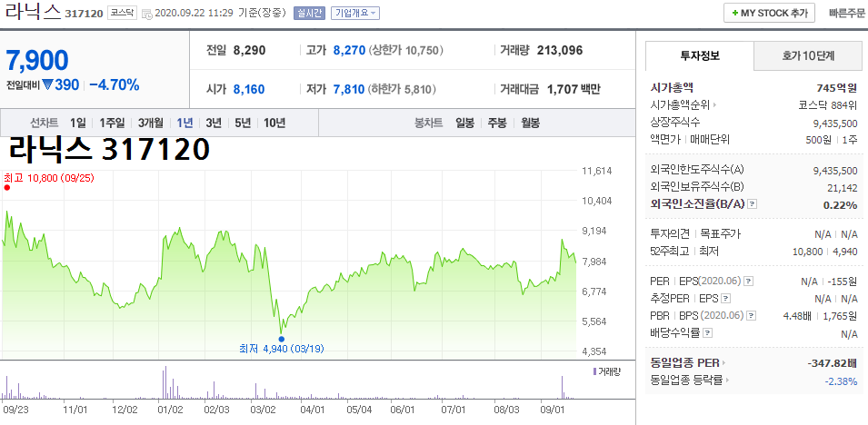
Task: Click 52주최고 최저 10,800 | 4,940 value
Action: click(x=824, y=252)
